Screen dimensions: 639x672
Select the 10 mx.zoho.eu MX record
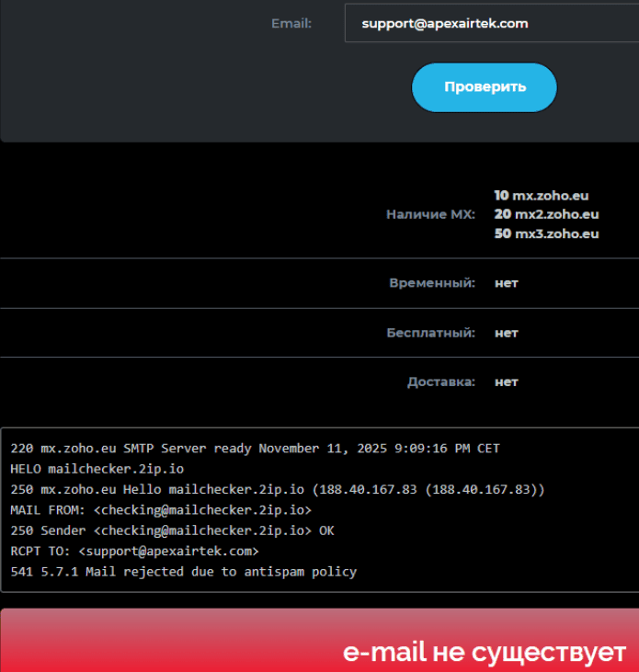541,195
